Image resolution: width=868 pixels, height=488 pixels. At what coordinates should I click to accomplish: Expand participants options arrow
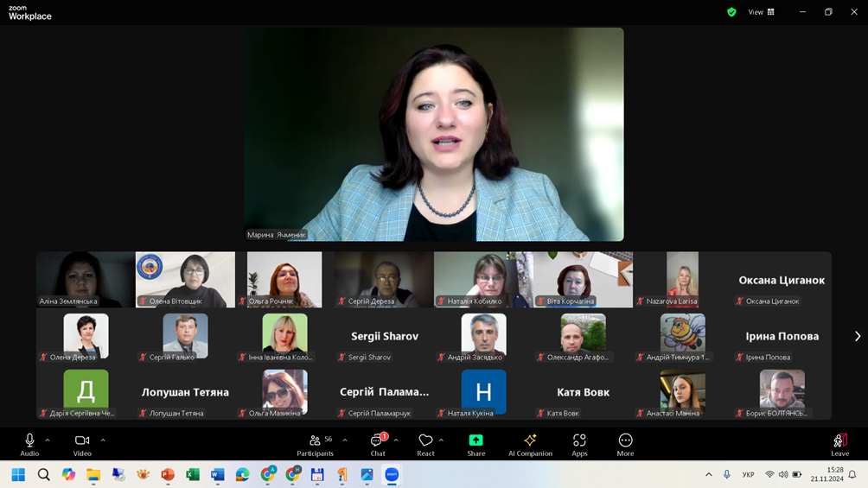pyautogui.click(x=345, y=440)
